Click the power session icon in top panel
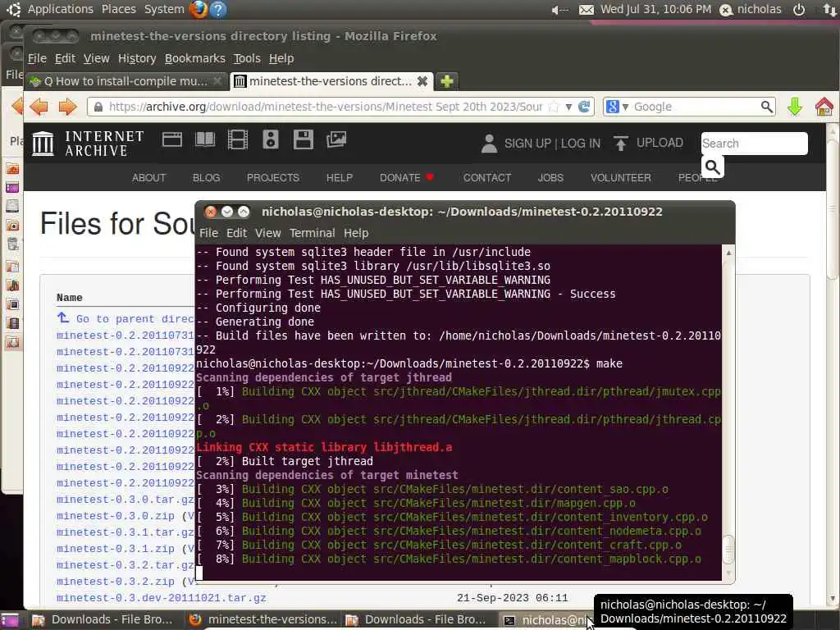Screen dimensions: 840x630 pyautogui.click(x=799, y=10)
